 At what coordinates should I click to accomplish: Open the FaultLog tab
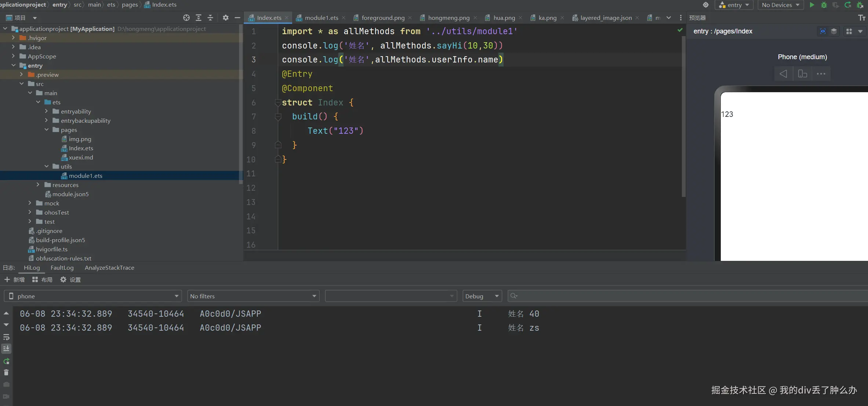point(62,267)
